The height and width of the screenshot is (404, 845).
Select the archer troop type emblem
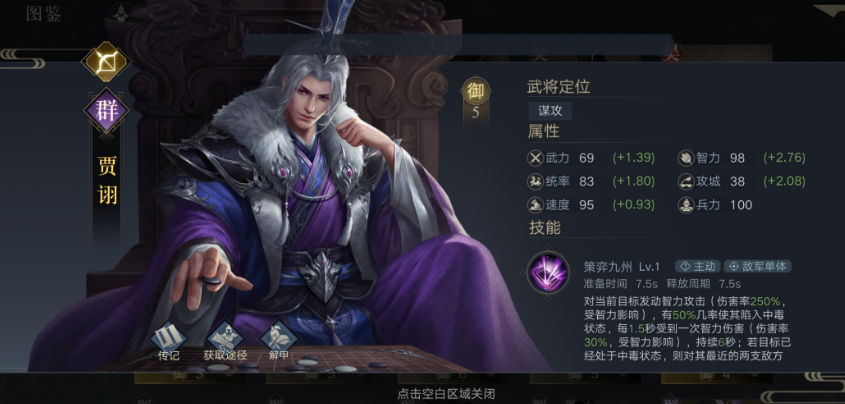pos(106,61)
